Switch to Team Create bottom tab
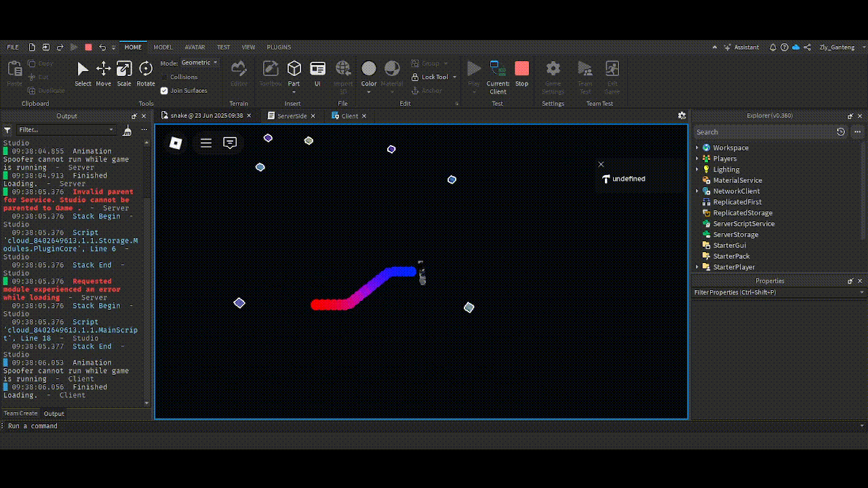 [x=21, y=413]
